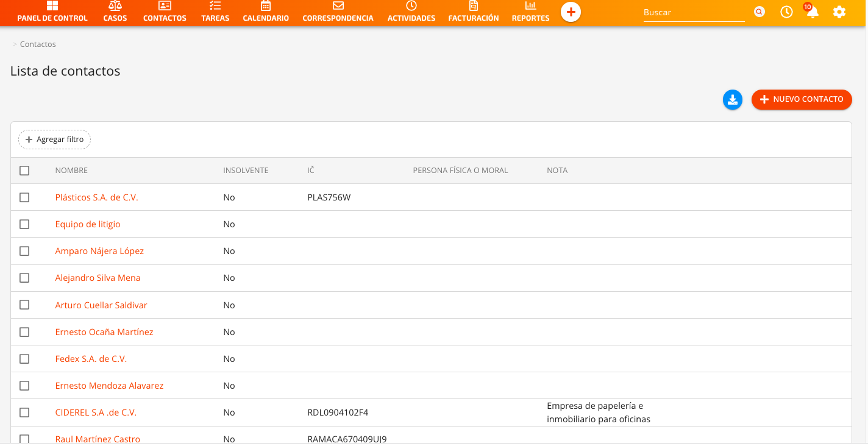Click Persona Física o Moral column header
The height and width of the screenshot is (446, 868).
[460, 171]
